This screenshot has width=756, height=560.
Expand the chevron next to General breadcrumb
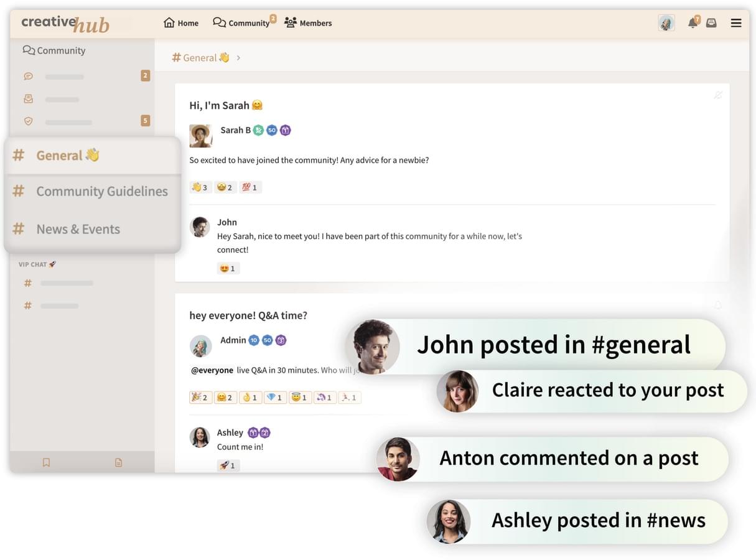pos(238,58)
